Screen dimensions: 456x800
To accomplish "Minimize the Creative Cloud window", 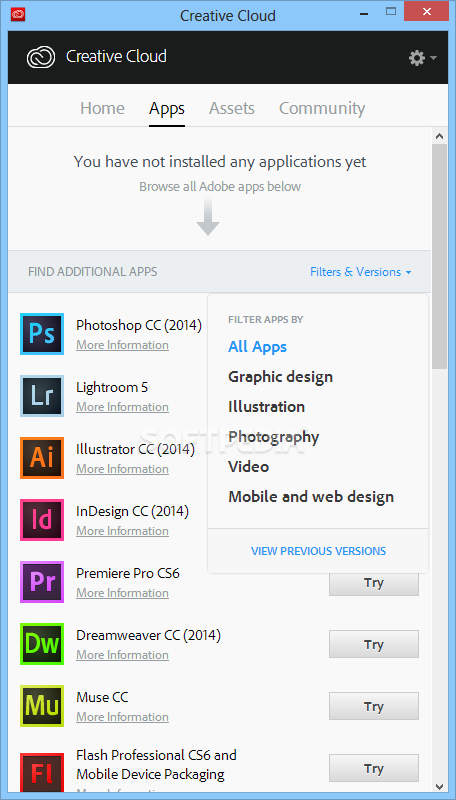I will [363, 12].
